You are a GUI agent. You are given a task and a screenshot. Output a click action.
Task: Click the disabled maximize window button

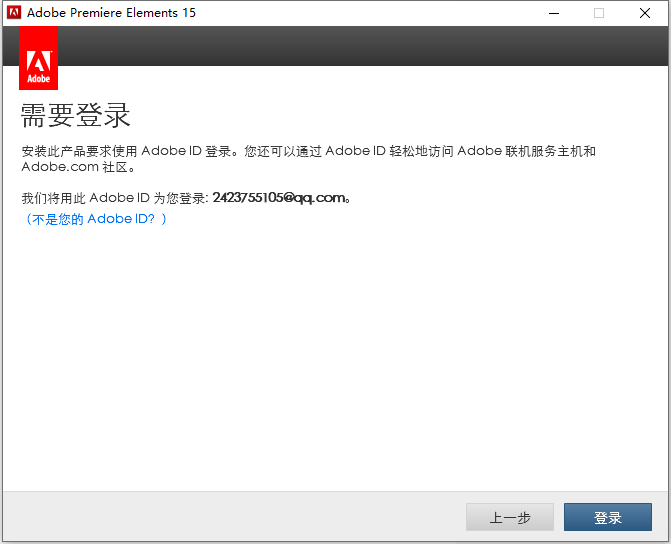pos(599,13)
